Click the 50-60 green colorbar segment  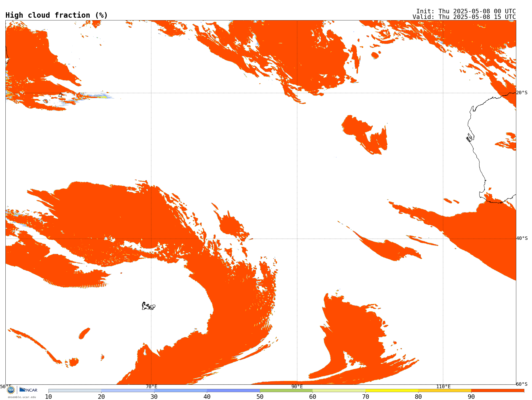click(x=286, y=391)
